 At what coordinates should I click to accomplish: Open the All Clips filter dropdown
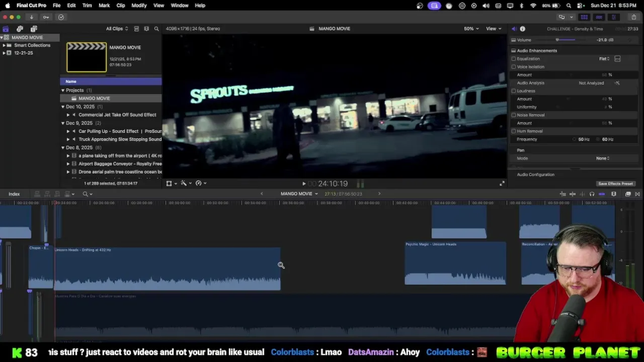[117, 29]
